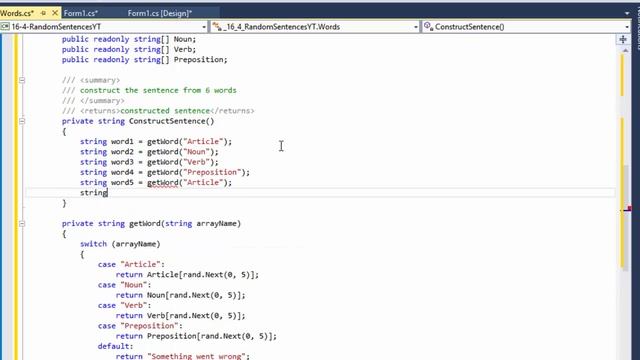
Task: Toggle pin on Words.cs tab
Action: click(x=43, y=13)
